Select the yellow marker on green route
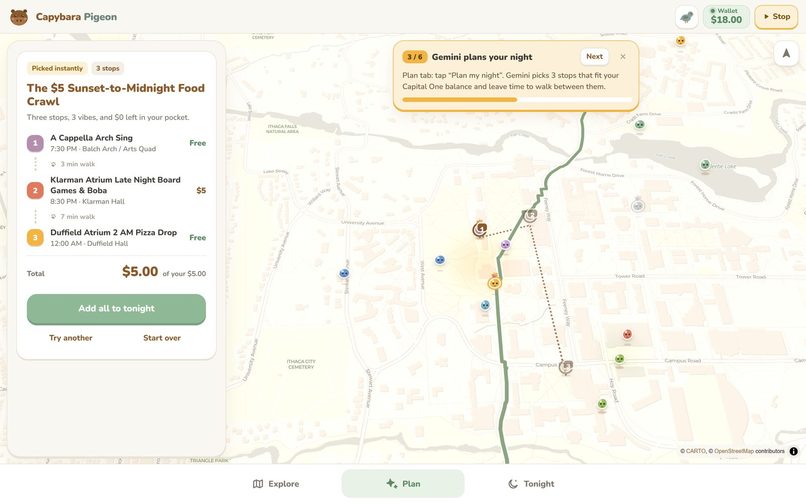Viewport: 806px width, 504px height. 494,282
